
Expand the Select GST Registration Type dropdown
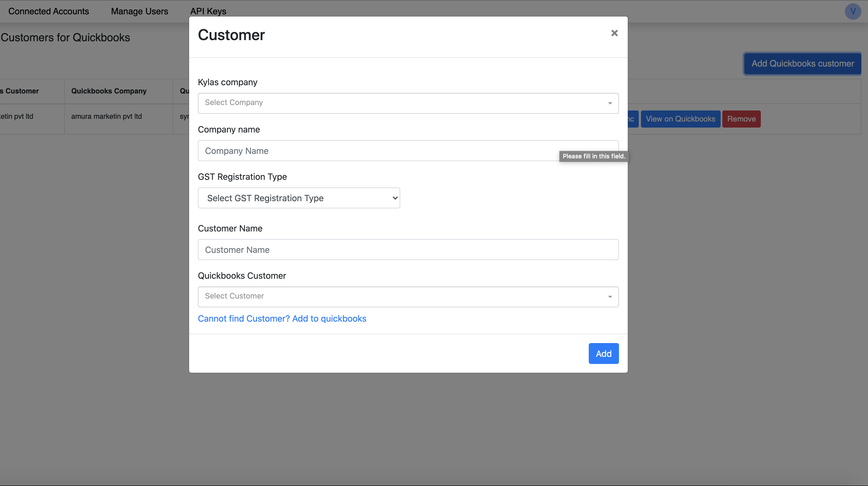(299, 198)
